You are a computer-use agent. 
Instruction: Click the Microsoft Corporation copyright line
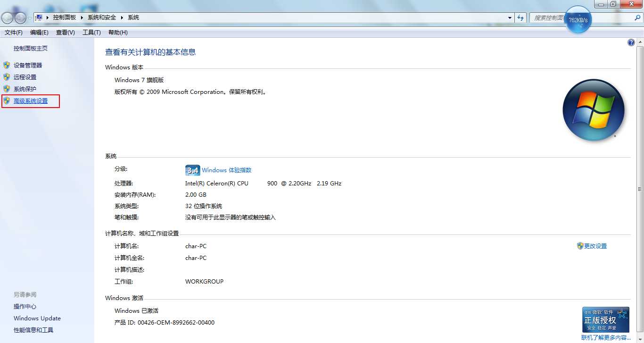tap(191, 92)
